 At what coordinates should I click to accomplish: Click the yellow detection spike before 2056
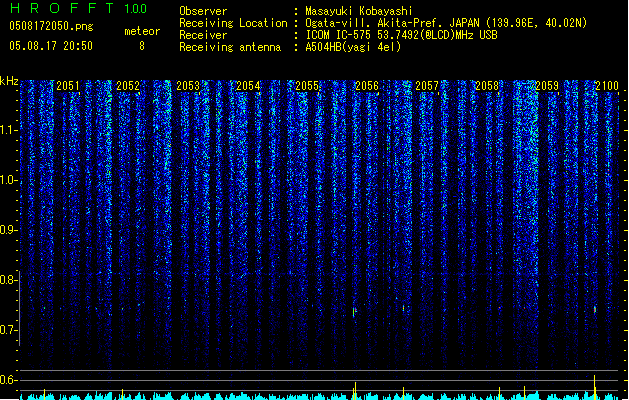pyautogui.click(x=355, y=391)
